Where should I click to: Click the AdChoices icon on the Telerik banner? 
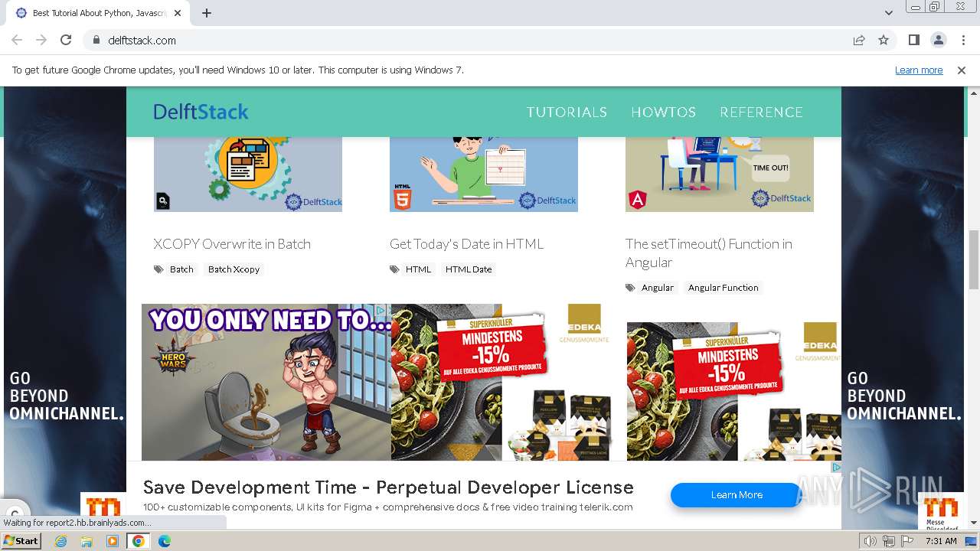pos(835,467)
